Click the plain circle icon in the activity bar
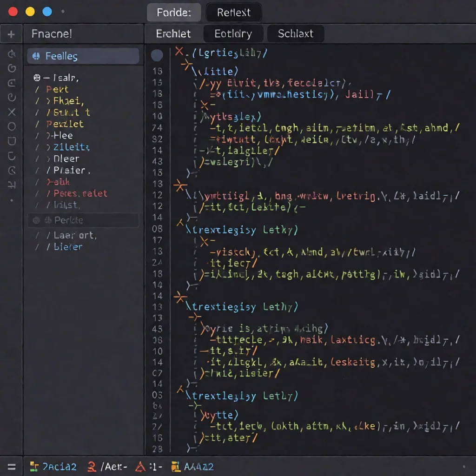Viewport: 476px width, 476px height. pos(12,126)
